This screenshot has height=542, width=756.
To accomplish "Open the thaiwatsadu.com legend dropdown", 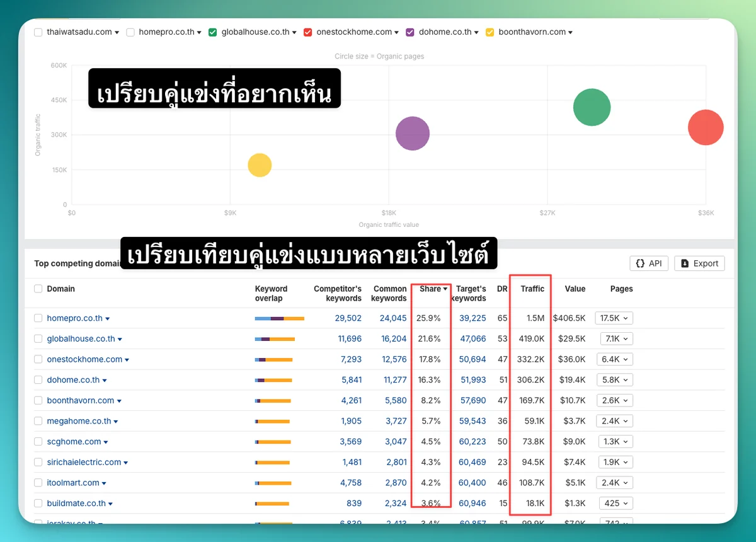I will 117,33.
